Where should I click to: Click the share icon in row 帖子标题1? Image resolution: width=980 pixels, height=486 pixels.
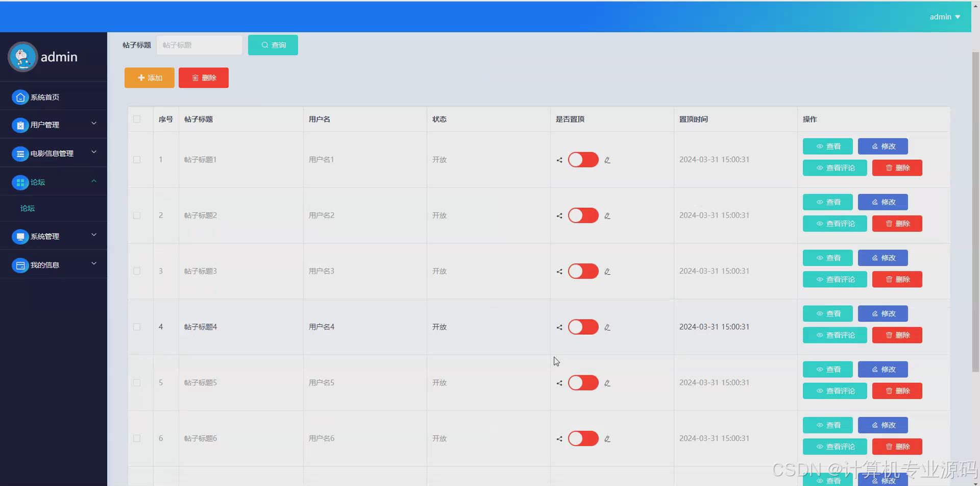[559, 160]
